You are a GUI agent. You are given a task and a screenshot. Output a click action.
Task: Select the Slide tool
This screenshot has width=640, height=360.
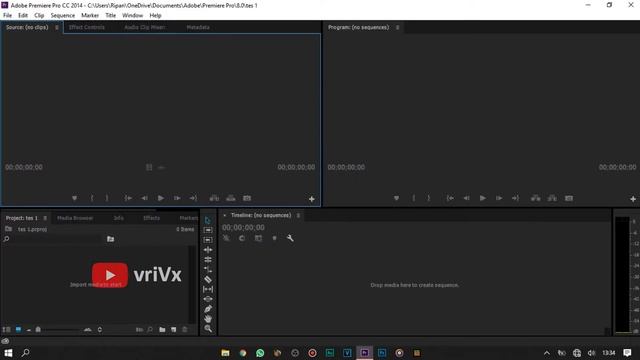208,299
